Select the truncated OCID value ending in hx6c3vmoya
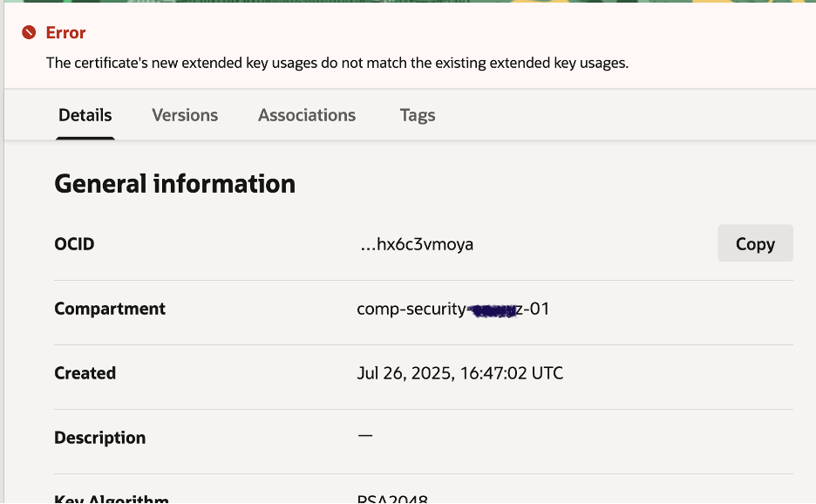Image resolution: width=816 pixels, height=504 pixels. pos(417,244)
